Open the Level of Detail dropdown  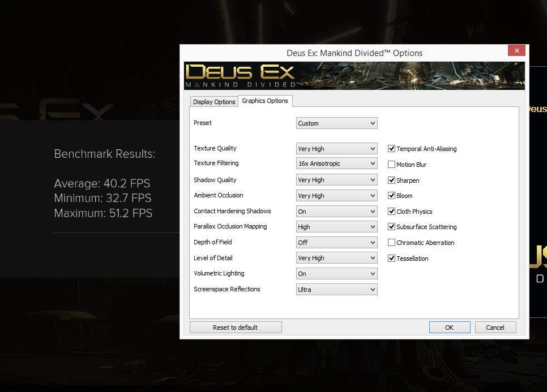coord(337,258)
